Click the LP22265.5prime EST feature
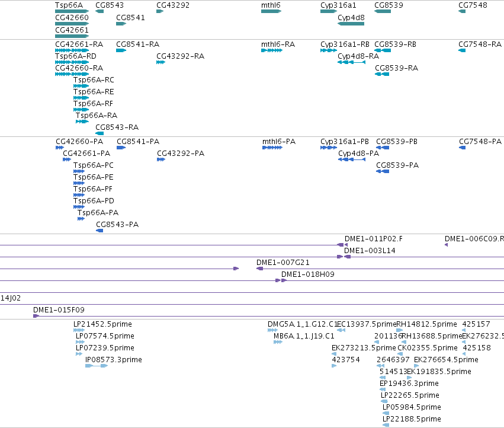The width and height of the screenshot is (504, 428). (384, 401)
